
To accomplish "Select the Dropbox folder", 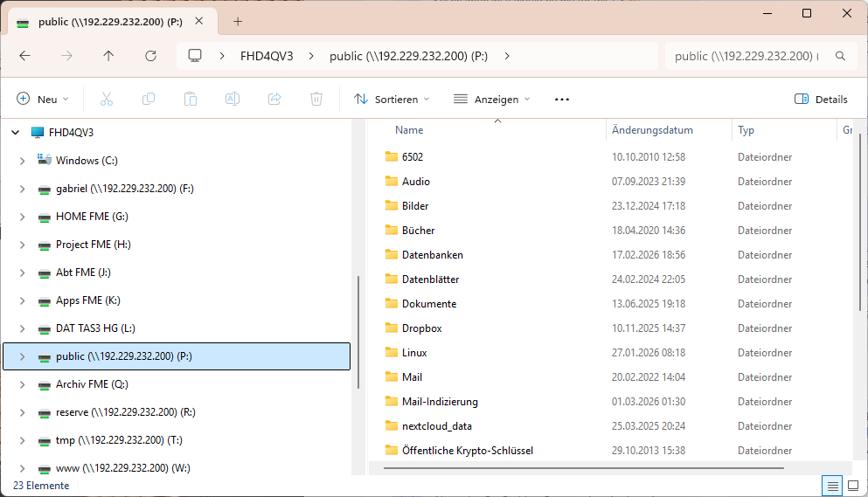I will point(421,328).
